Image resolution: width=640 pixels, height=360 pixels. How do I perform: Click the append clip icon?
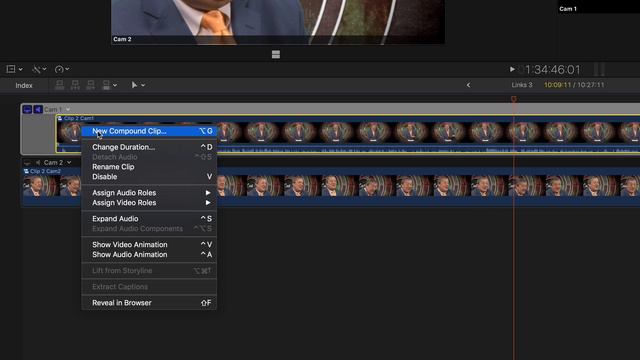tap(91, 85)
